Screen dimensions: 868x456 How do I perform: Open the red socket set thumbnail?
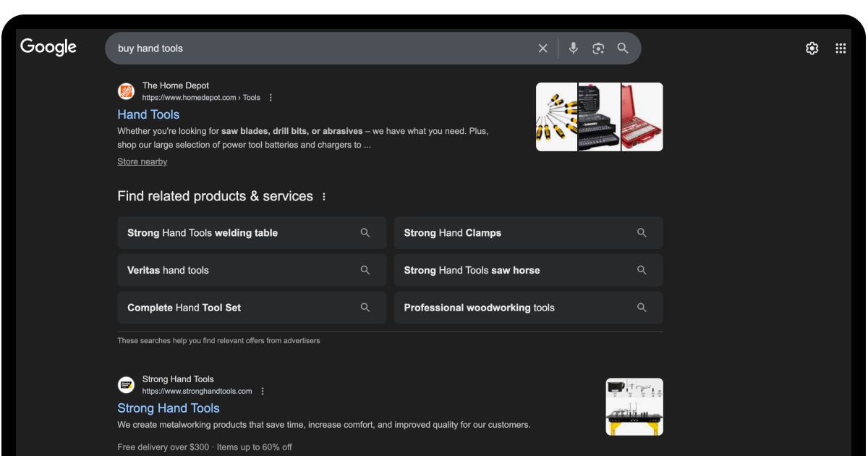pyautogui.click(x=642, y=117)
